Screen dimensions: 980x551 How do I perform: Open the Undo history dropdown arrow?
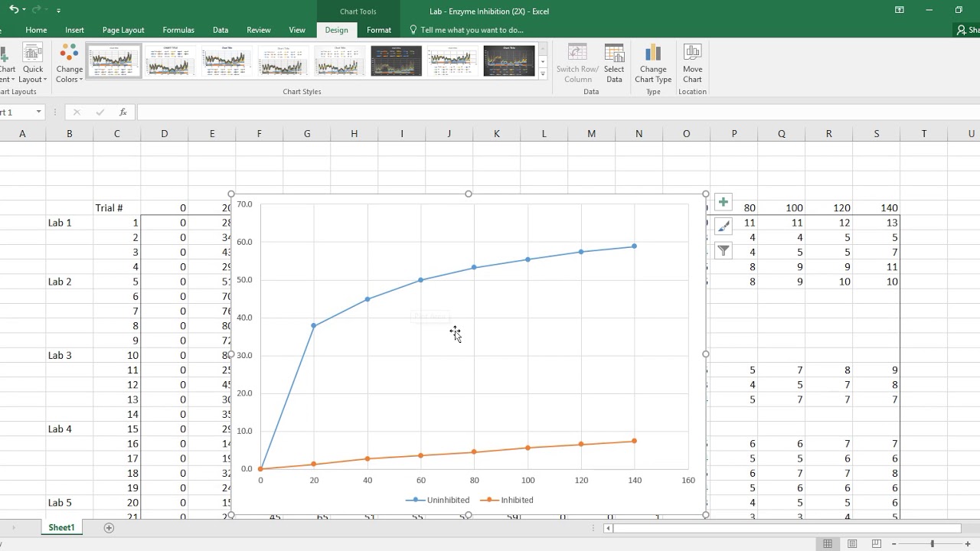tap(24, 10)
